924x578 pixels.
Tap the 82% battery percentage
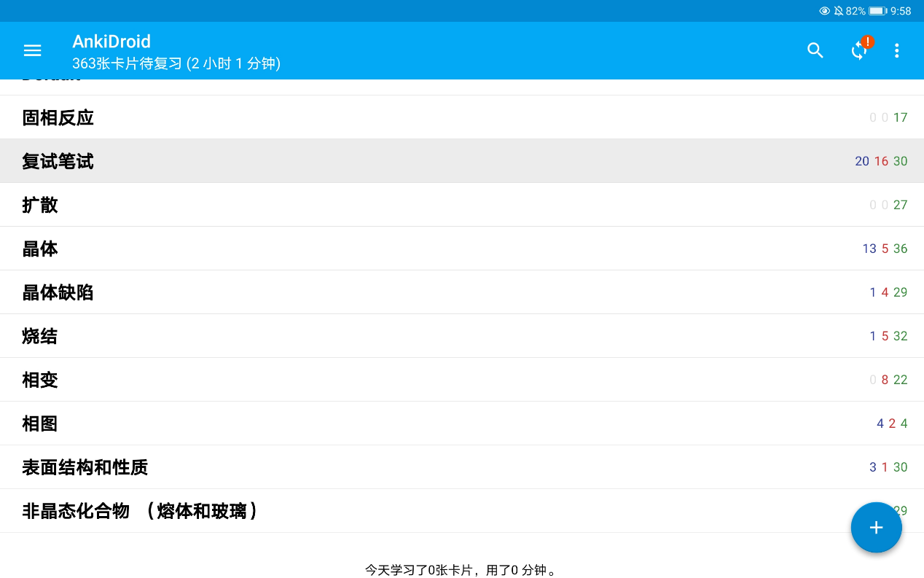click(856, 11)
